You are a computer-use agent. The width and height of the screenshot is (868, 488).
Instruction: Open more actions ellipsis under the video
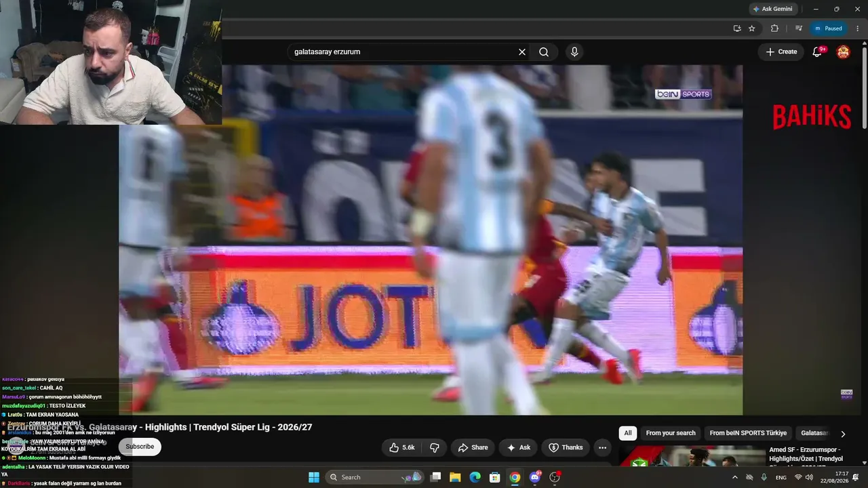click(x=602, y=447)
